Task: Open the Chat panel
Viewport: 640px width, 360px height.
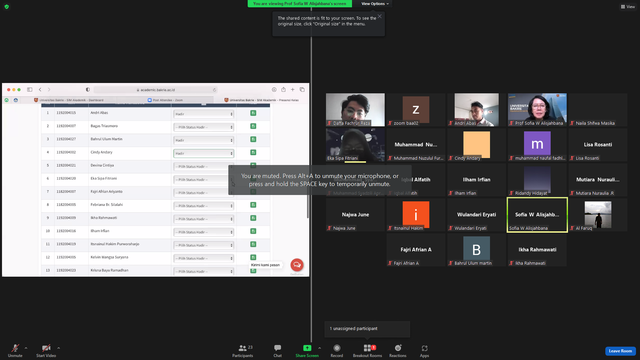Action: (278, 350)
